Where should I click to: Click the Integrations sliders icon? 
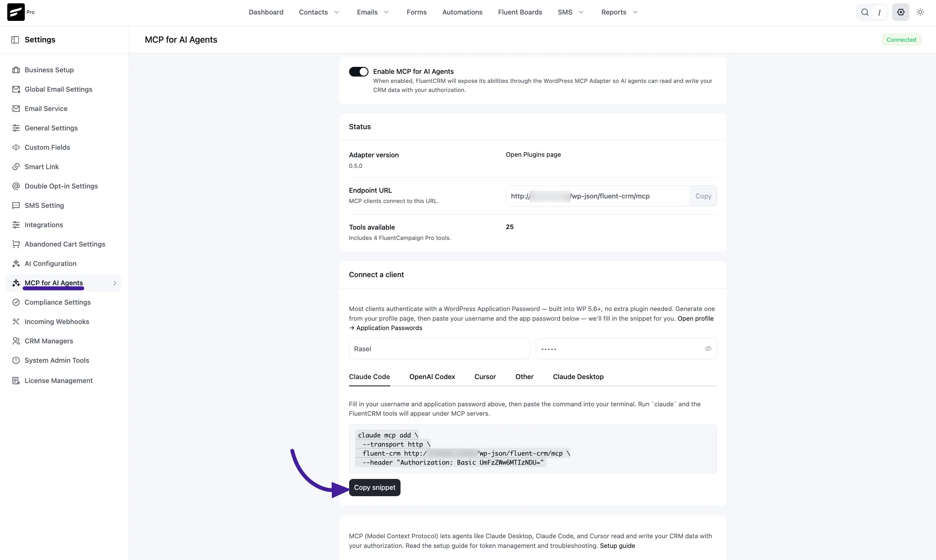point(16,225)
